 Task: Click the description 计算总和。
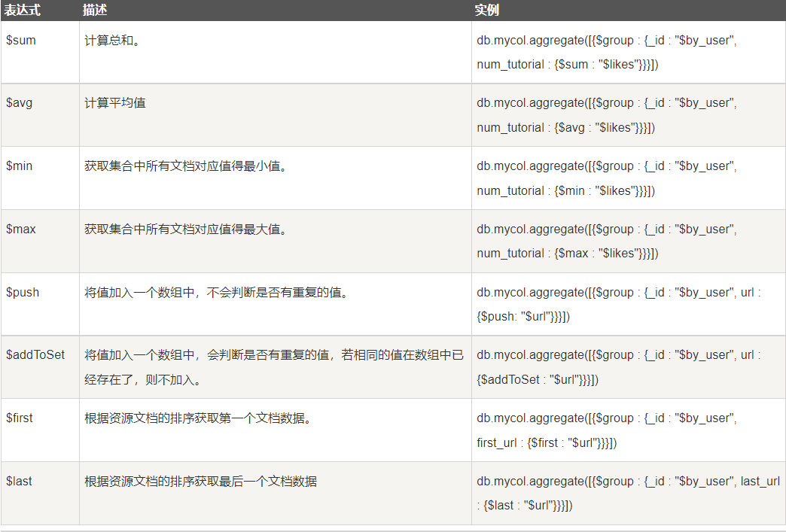tap(112, 41)
